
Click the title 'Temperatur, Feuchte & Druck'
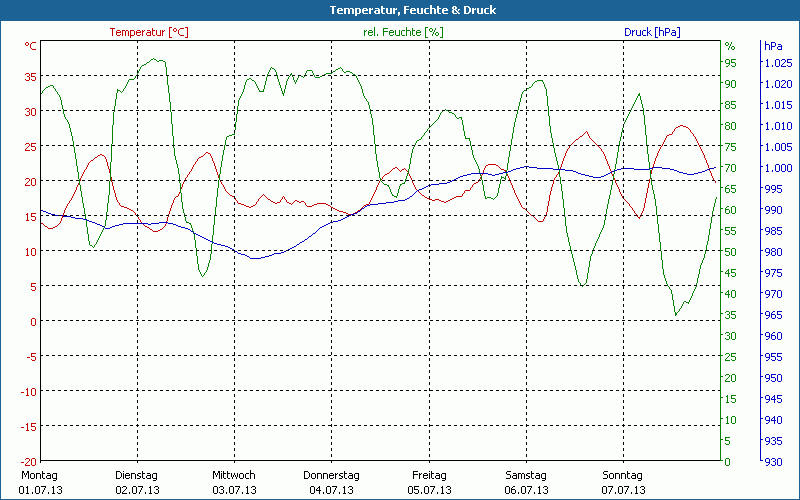click(413, 10)
